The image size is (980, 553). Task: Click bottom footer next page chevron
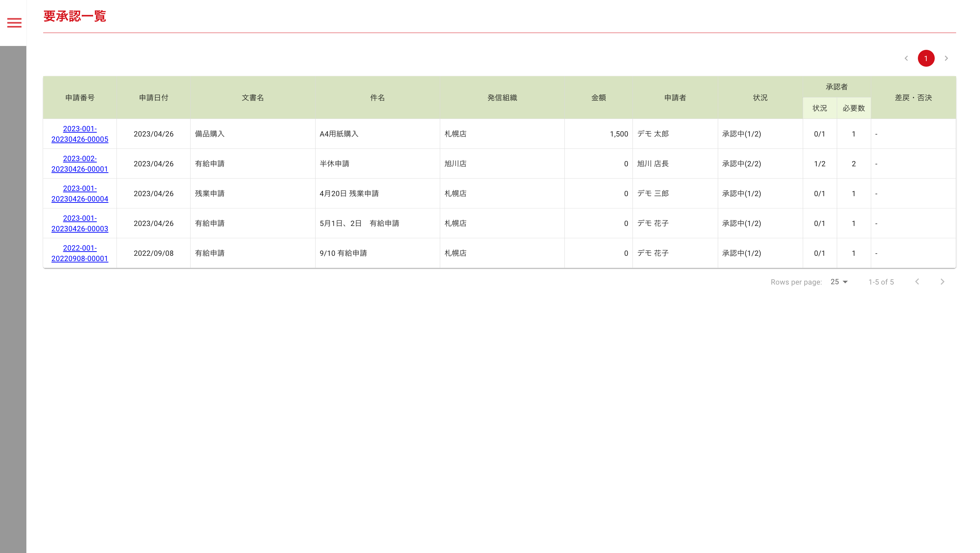(942, 281)
